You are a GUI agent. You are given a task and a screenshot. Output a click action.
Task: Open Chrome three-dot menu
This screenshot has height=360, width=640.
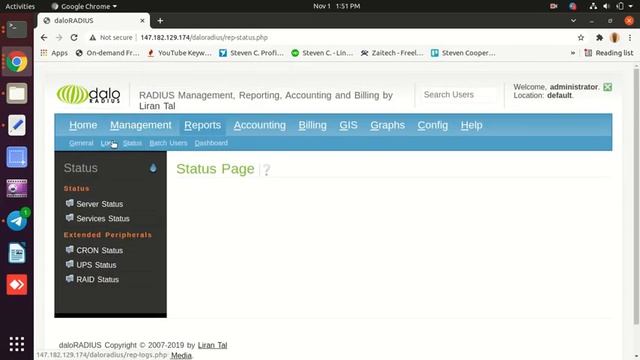click(630, 38)
